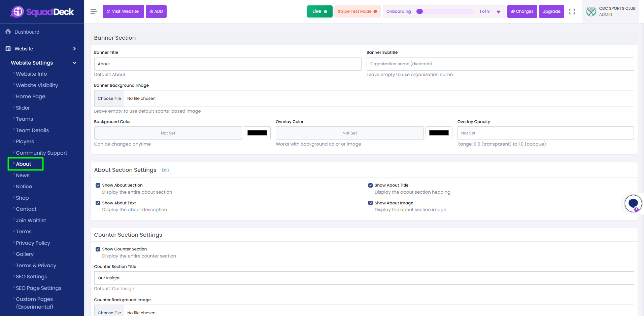The width and height of the screenshot is (644, 316).
Task: Uncheck Show Counter Section
Action: pos(98,249)
